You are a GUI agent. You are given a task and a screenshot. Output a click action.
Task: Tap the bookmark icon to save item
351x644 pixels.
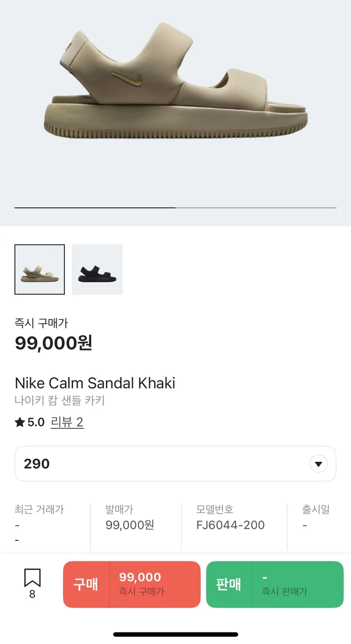(32, 578)
